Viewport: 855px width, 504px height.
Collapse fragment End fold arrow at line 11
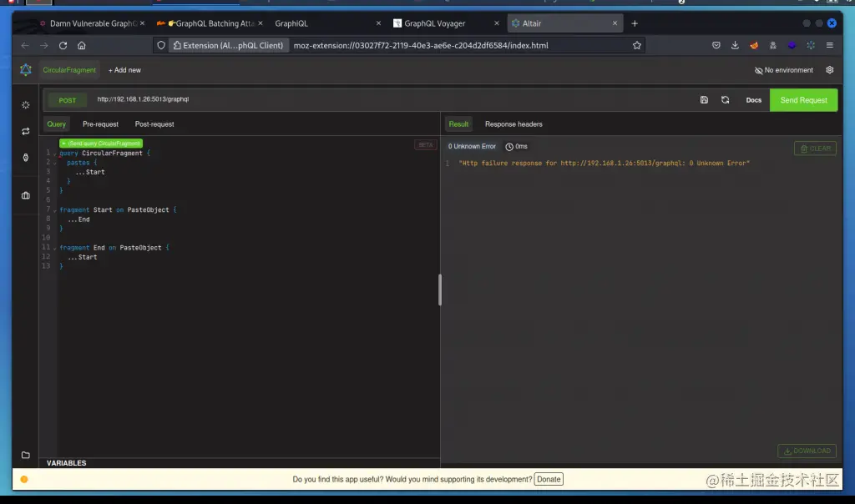54,248
